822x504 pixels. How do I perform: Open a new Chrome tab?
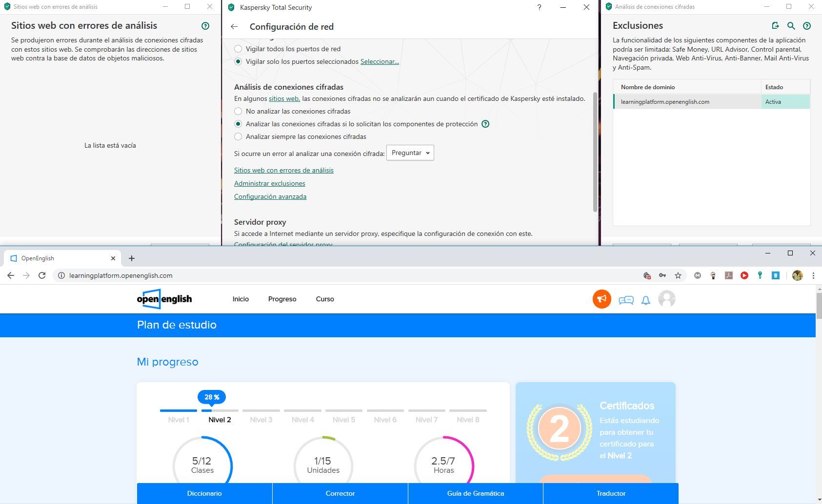132,258
